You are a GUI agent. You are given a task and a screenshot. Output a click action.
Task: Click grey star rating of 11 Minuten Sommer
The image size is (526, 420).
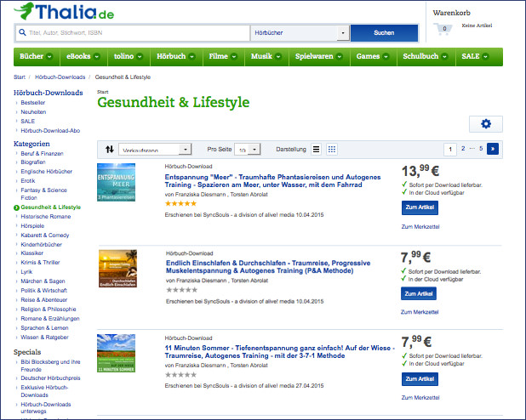click(180, 375)
